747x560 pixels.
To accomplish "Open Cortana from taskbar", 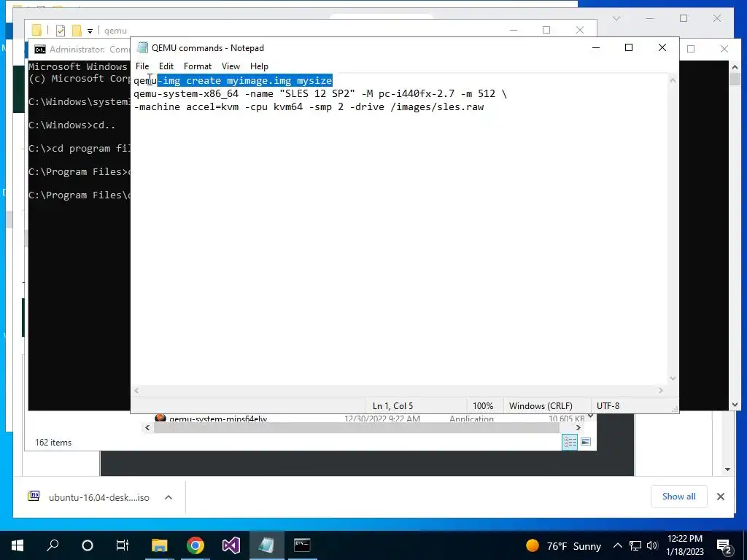I will 88,545.
